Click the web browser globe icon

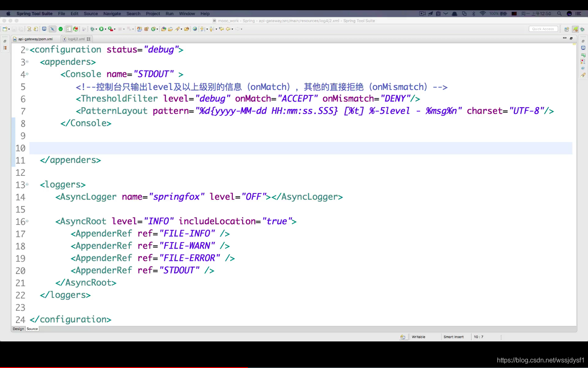[195, 29]
